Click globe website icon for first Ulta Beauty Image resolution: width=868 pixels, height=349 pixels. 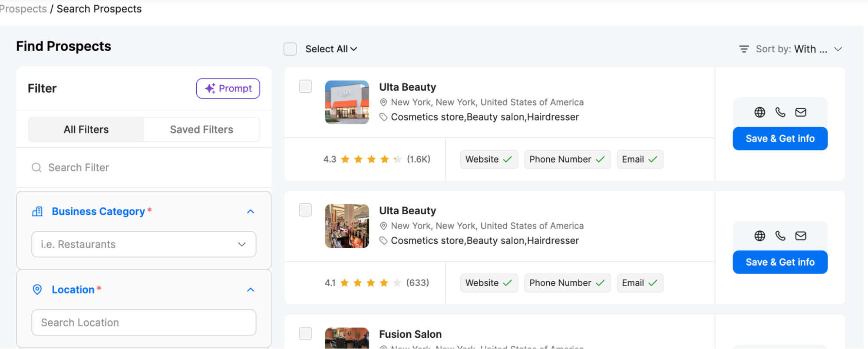[x=759, y=113]
